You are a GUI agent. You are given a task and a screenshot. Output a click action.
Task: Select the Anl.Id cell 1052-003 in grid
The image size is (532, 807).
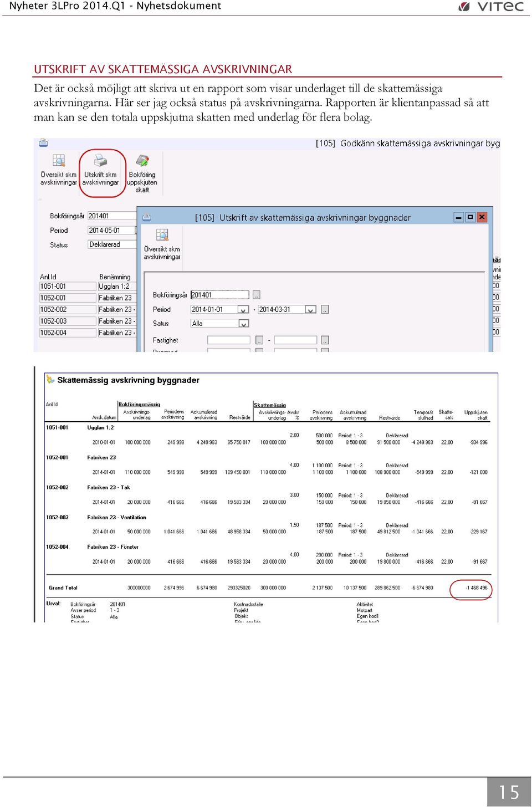click(68, 321)
